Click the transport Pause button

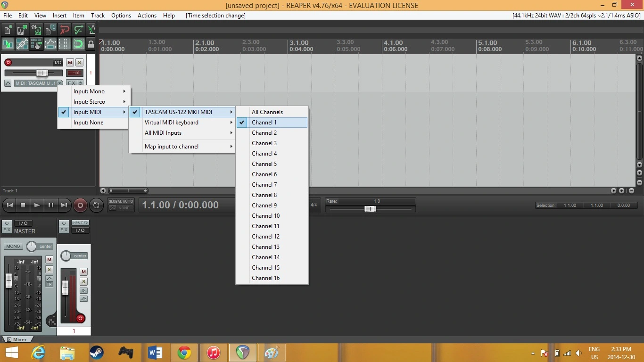50,205
